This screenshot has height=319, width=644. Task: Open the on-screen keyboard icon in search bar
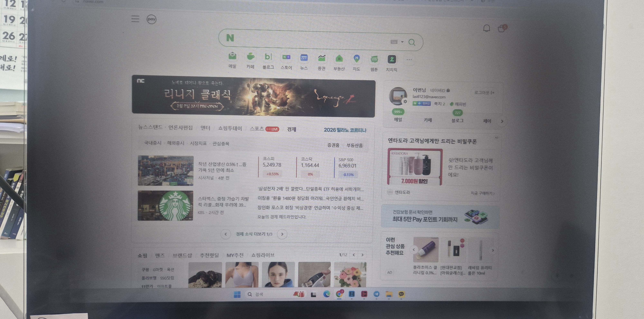coord(394,42)
